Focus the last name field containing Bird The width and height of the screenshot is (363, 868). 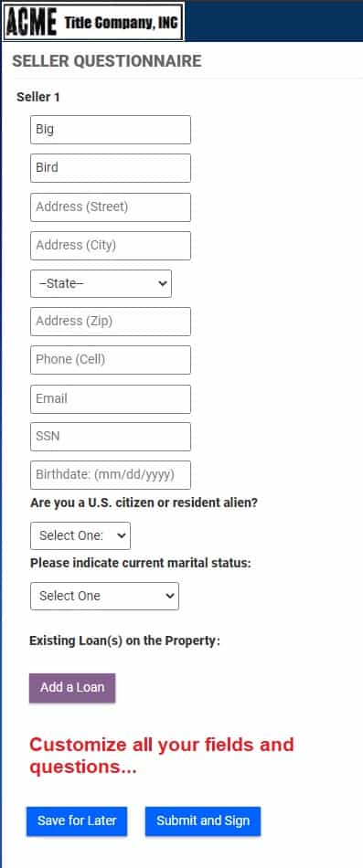click(111, 168)
